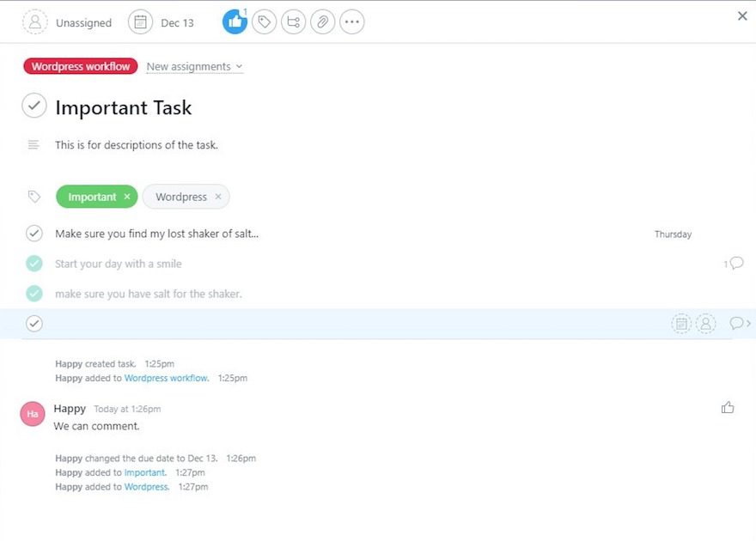756x541 pixels.
Task: Click the task relationships icon in the toolbar
Action: pos(293,21)
